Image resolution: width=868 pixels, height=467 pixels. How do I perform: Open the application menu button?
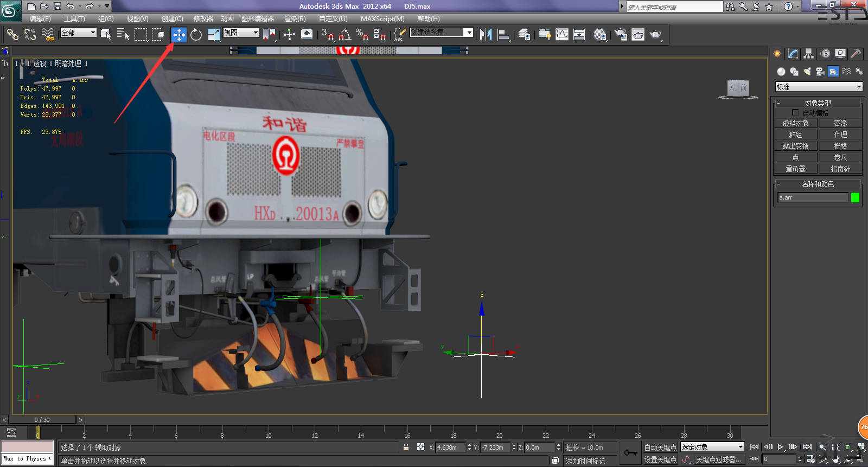(x=10, y=10)
